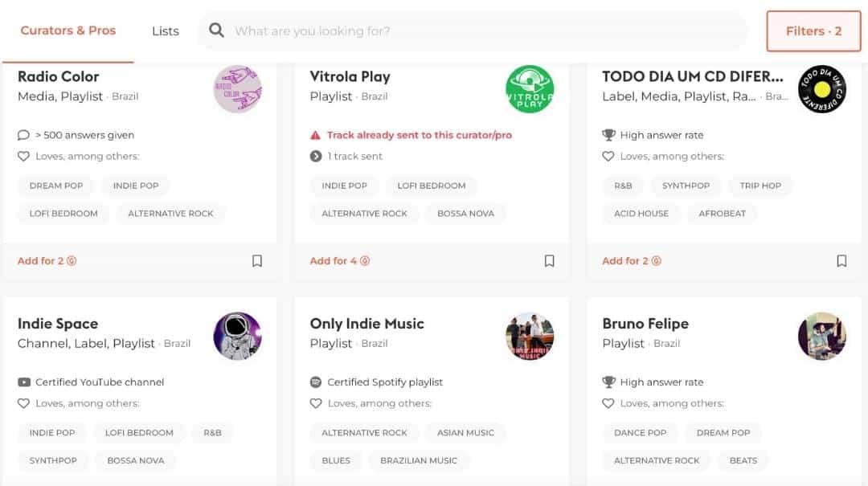The image size is (868, 486).
Task: Click the track already sent warning icon
Action: [315, 135]
